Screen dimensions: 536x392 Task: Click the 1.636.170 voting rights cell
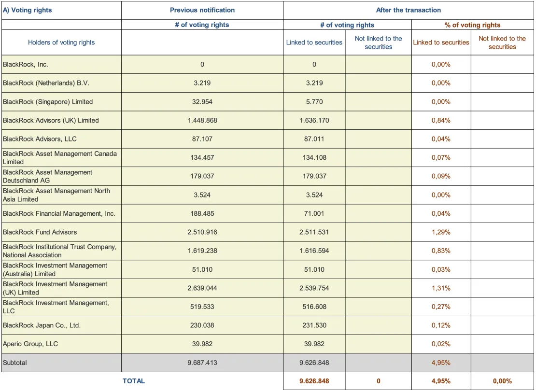(x=314, y=120)
